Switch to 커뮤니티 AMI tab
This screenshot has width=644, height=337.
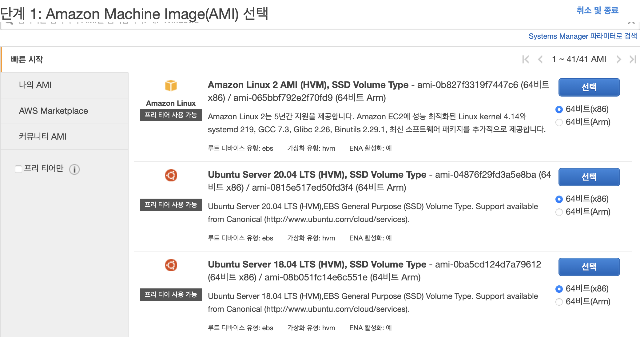pyautogui.click(x=65, y=137)
